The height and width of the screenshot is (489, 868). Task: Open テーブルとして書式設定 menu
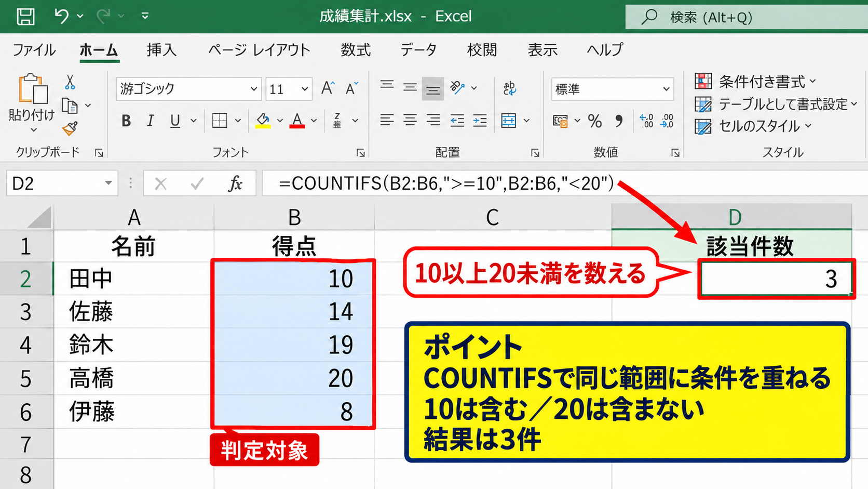click(x=776, y=104)
